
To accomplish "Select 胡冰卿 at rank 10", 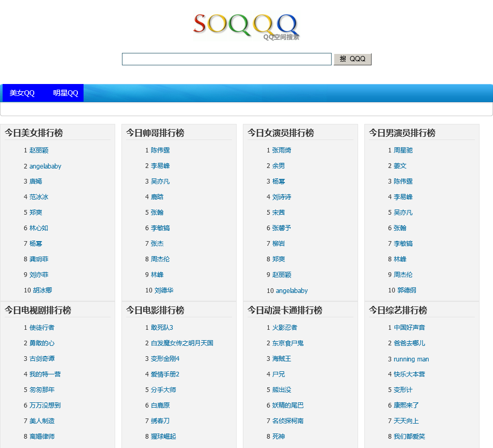I will pos(42,290).
